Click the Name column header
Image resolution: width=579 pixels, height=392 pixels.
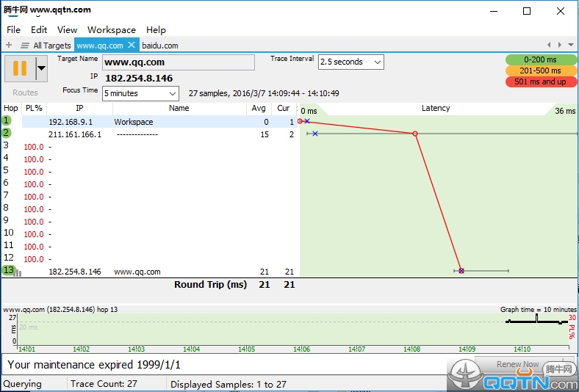pos(179,108)
